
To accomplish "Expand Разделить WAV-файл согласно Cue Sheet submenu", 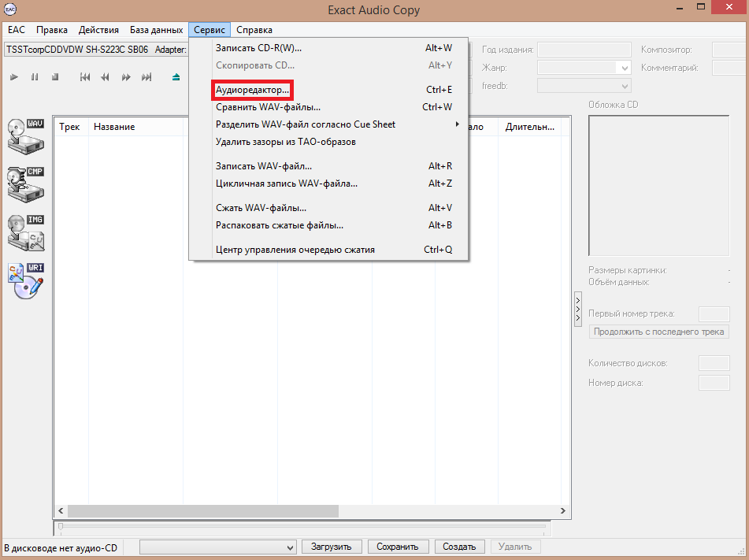I will point(328,124).
